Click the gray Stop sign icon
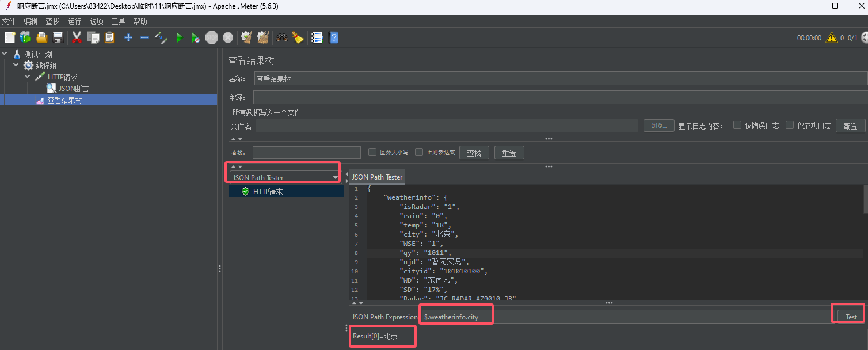The image size is (868, 350). (212, 37)
